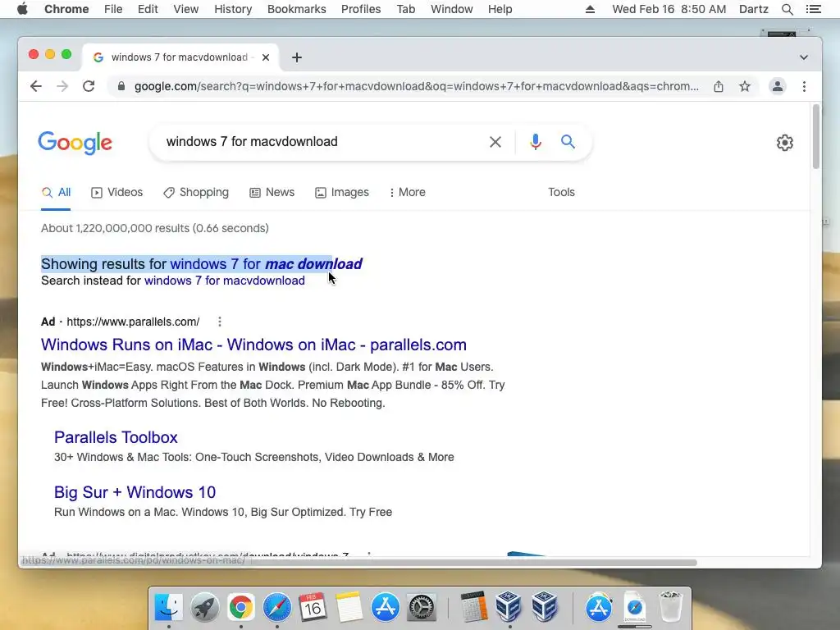
Task: Reload the current page
Action: tap(89, 86)
